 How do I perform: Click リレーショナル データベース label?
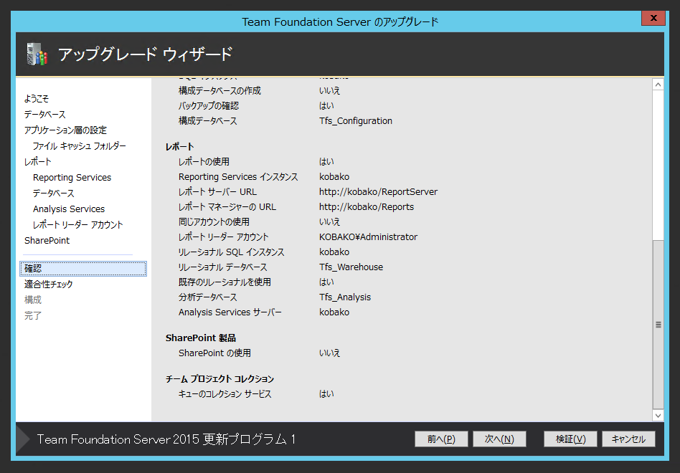[222, 267]
